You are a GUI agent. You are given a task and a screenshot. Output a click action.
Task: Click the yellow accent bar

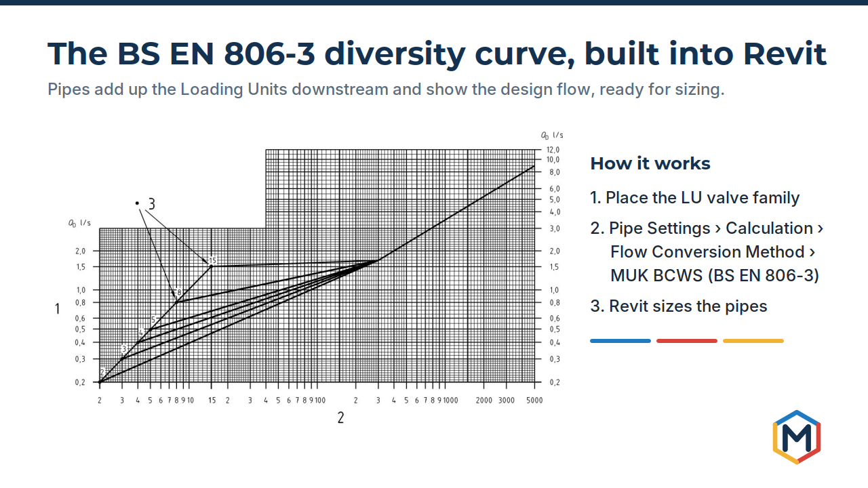pyautogui.click(x=753, y=341)
